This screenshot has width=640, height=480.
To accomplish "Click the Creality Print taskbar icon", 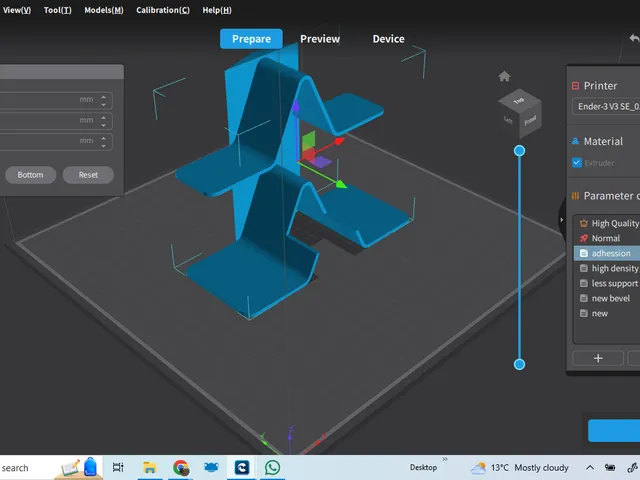I will click(x=242, y=467).
